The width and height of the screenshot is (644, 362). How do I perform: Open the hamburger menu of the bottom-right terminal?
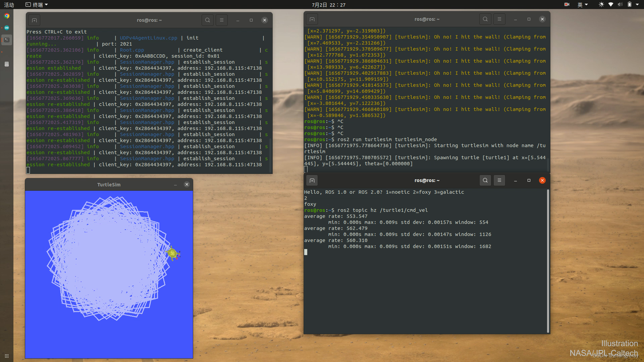point(499,180)
